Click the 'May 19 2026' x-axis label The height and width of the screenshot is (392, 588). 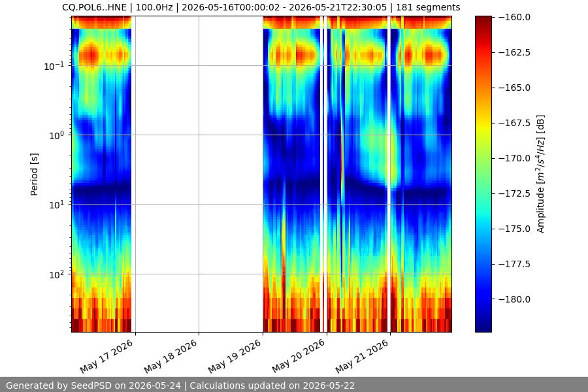pyautogui.click(x=235, y=356)
